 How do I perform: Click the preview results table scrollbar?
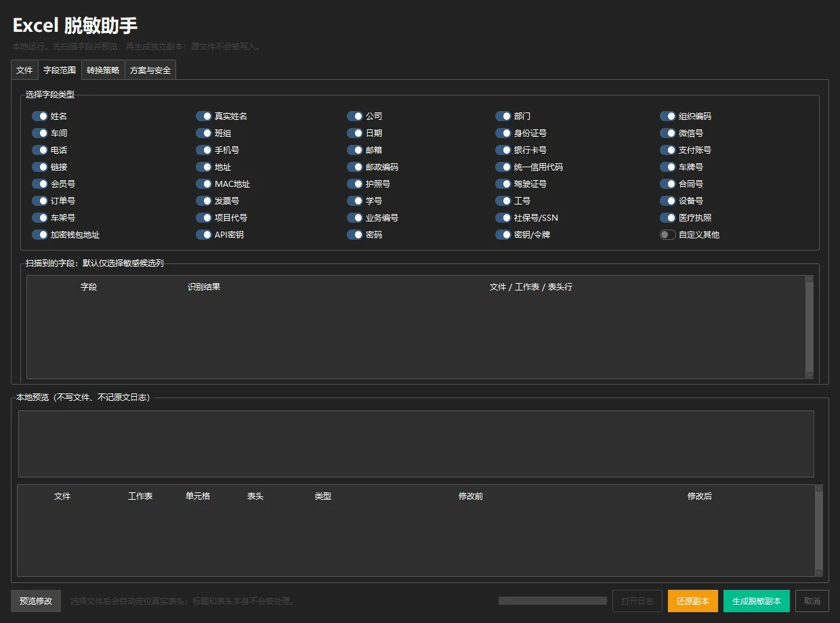tap(819, 531)
